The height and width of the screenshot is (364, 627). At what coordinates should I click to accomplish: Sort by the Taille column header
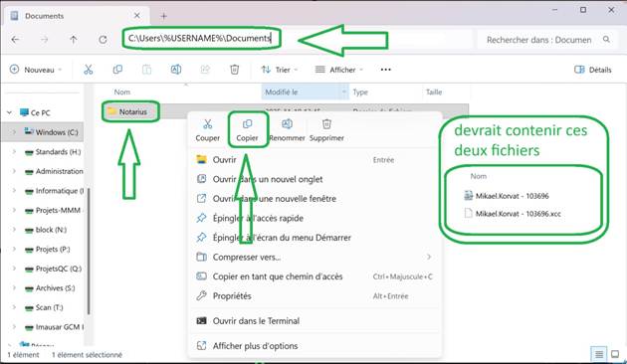(x=434, y=91)
